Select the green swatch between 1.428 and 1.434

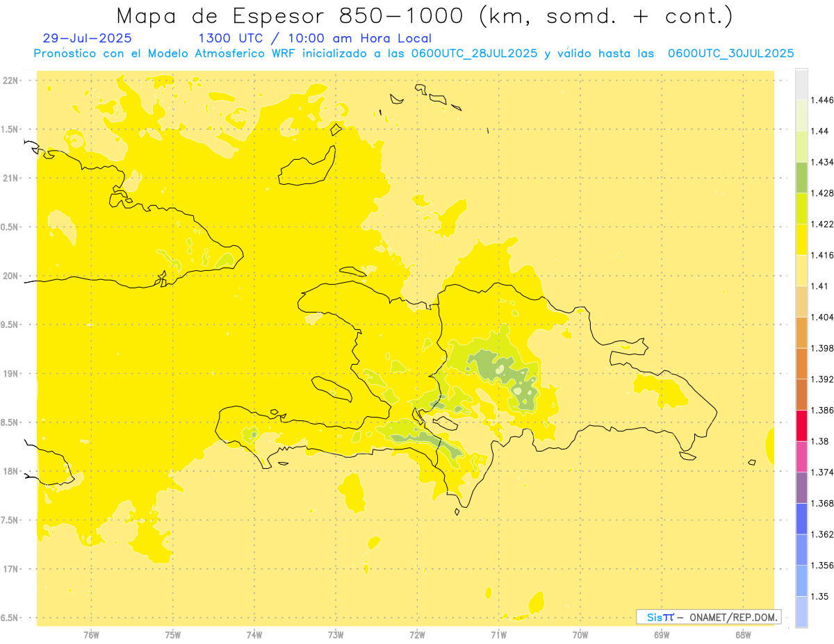[801, 177]
